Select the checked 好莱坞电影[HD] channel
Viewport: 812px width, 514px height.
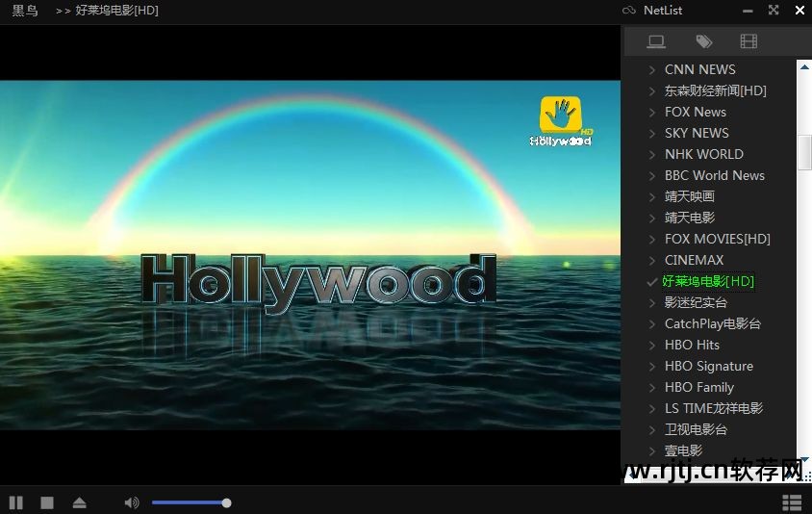pos(708,282)
